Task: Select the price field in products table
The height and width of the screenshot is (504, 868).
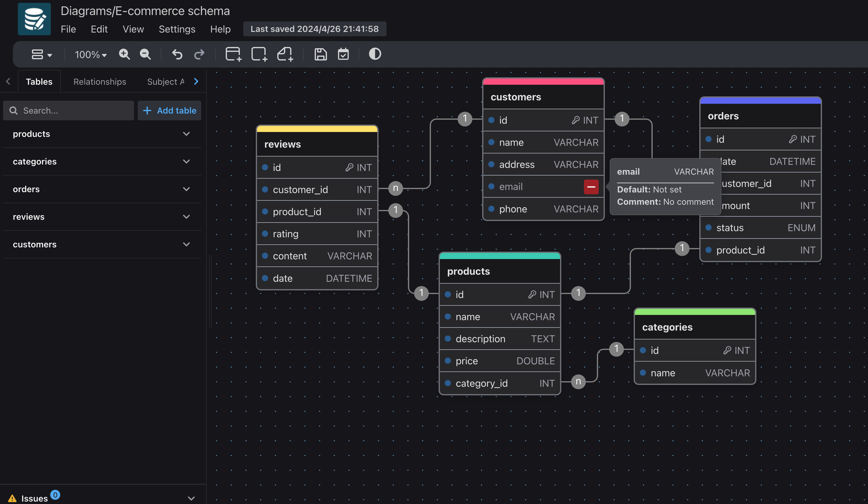Action: tap(500, 361)
